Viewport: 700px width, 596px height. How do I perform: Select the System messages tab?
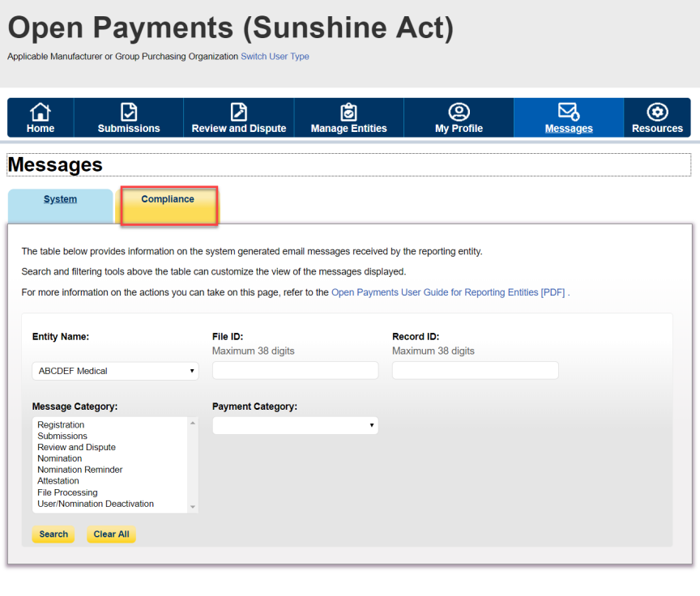point(60,199)
